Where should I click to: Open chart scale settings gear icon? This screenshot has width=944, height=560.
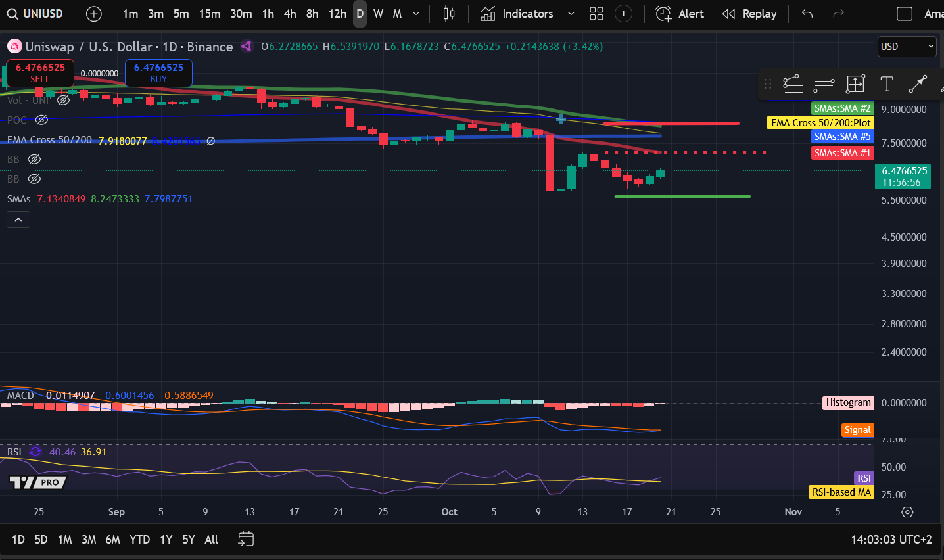click(x=907, y=512)
